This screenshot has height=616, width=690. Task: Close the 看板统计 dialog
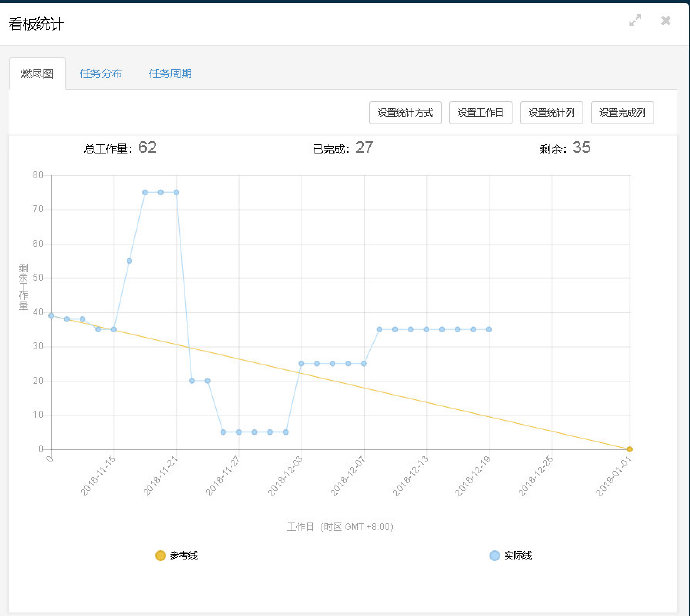click(x=665, y=20)
